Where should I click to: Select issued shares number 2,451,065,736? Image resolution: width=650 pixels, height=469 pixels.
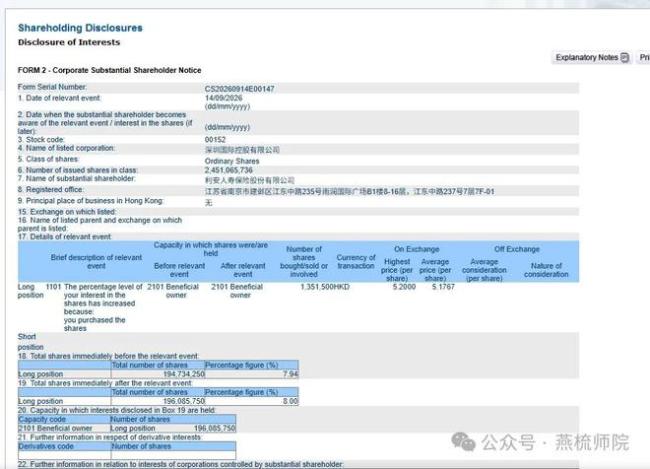[228, 170]
